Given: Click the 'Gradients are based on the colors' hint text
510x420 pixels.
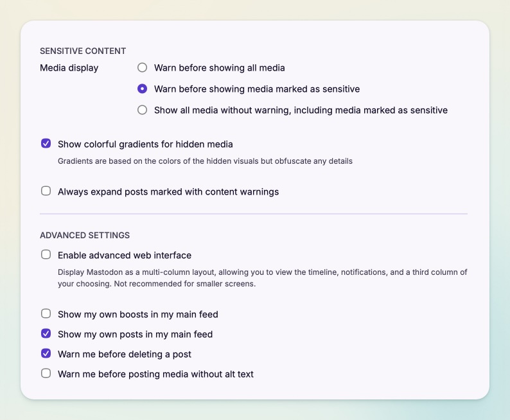Looking at the screenshot, I should tap(206, 161).
